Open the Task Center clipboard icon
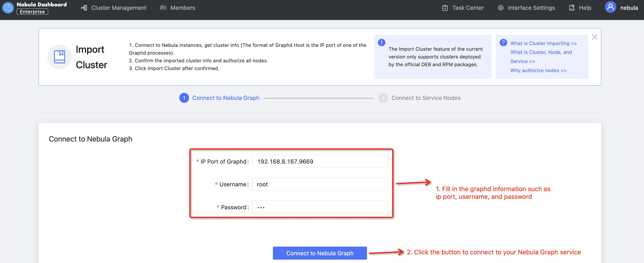 point(445,8)
